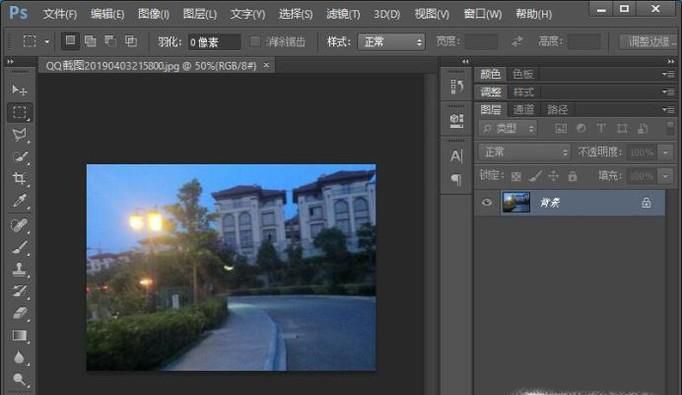Open the layer blend mode 正常 dropdown
The image size is (682, 395).
coord(524,152)
